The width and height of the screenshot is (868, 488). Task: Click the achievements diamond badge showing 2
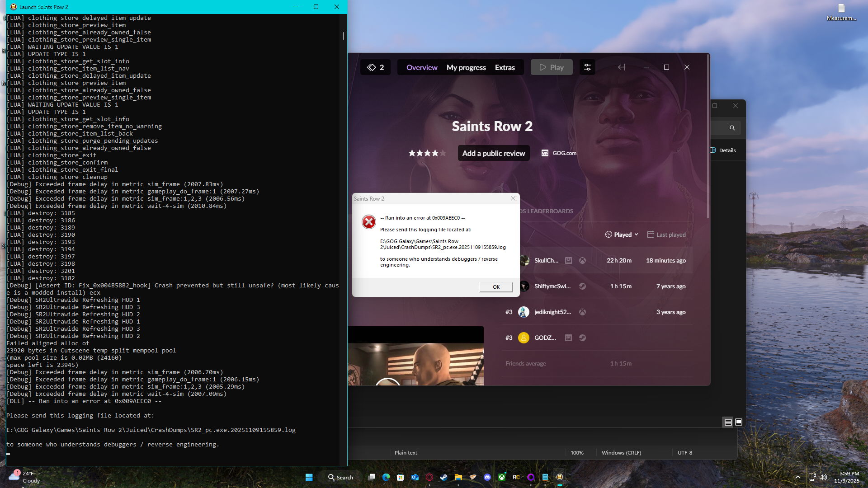coord(376,67)
